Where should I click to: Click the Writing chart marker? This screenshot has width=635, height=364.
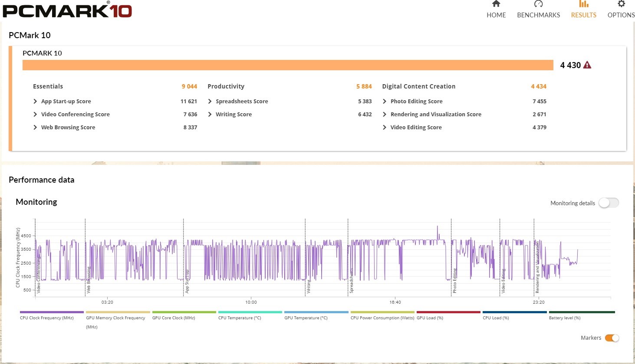point(309,286)
